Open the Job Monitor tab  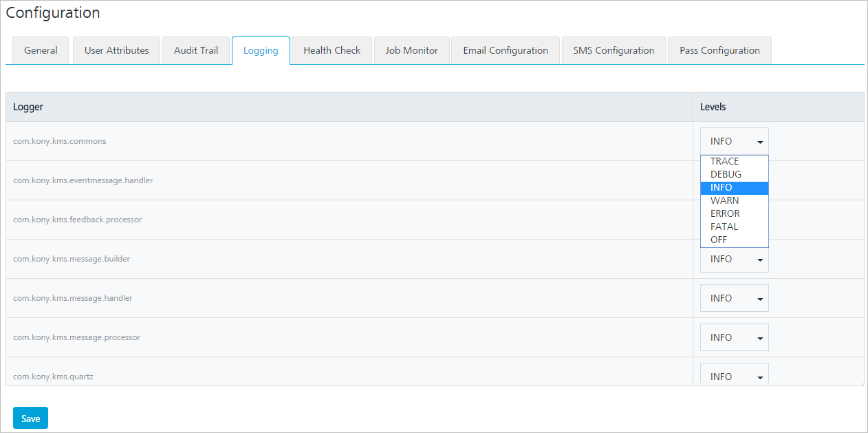click(411, 50)
